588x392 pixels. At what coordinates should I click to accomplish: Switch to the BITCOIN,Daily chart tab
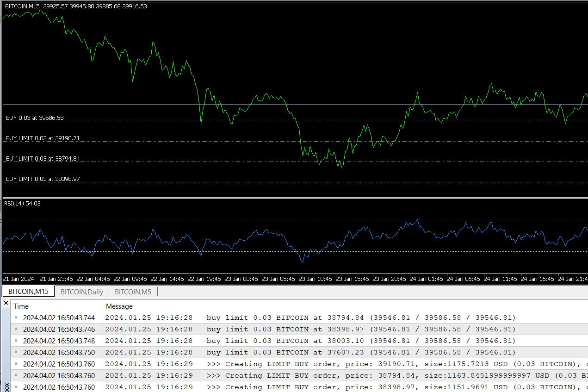tap(82, 292)
